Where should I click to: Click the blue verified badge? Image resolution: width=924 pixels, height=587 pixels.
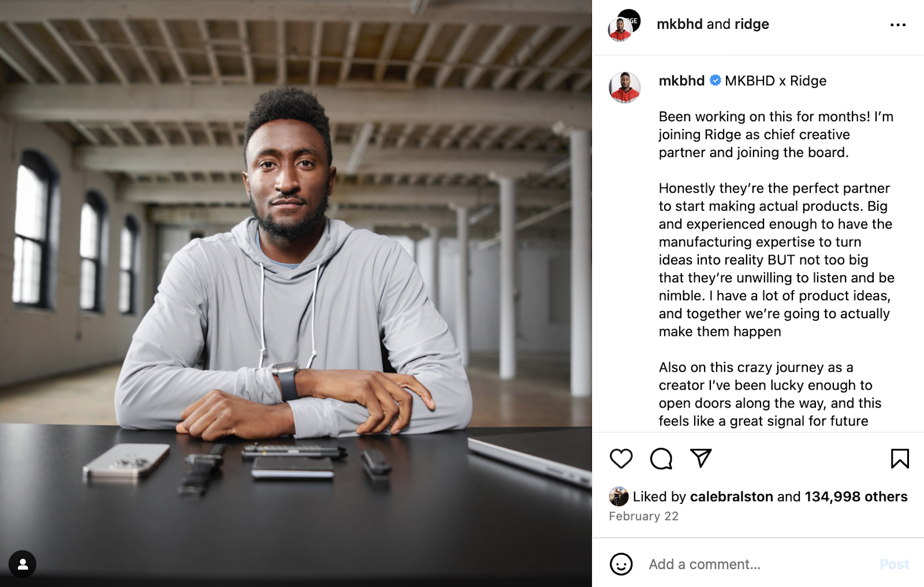point(715,80)
